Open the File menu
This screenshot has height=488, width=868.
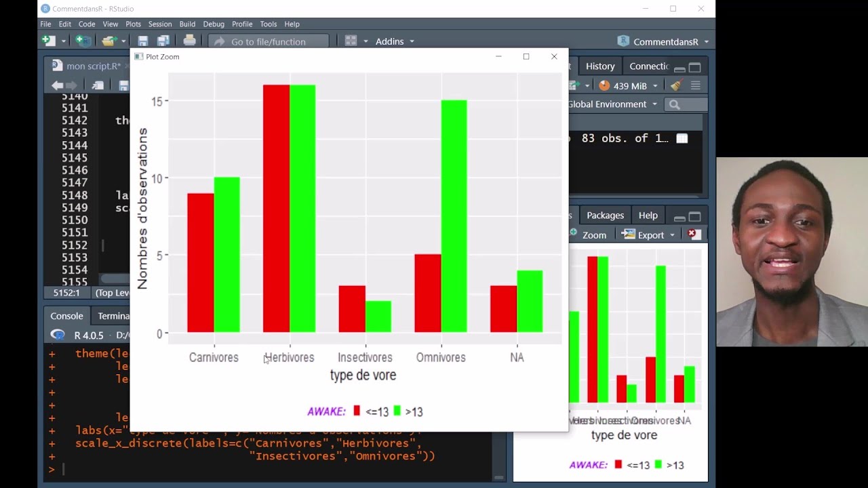click(x=45, y=24)
